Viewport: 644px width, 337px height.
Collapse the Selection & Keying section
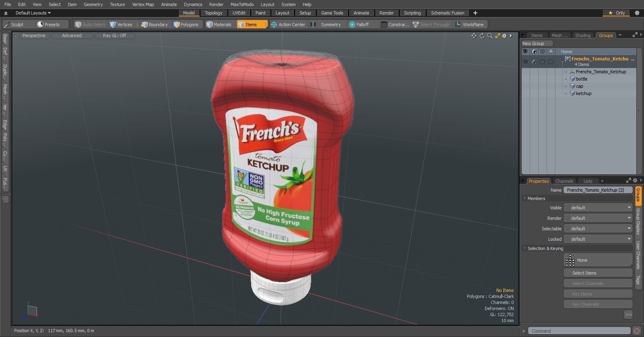tap(524, 248)
